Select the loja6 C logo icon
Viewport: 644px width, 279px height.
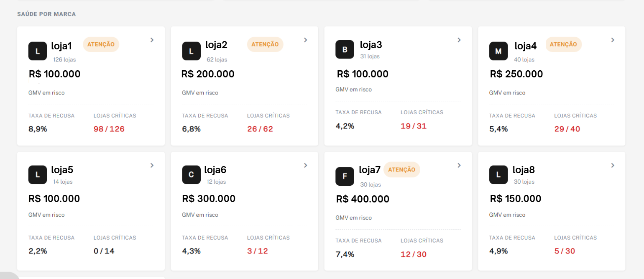click(191, 174)
